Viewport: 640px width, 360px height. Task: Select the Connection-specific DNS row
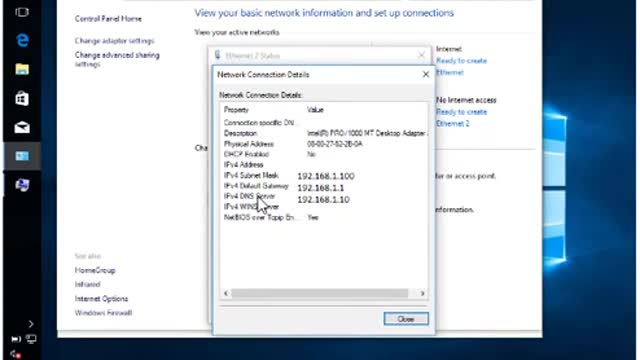(x=324, y=122)
